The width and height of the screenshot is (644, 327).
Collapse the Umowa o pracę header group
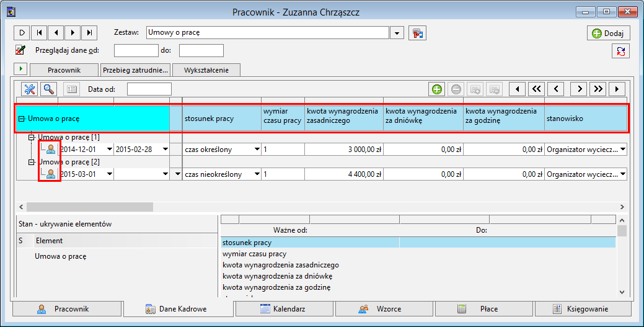coord(22,119)
